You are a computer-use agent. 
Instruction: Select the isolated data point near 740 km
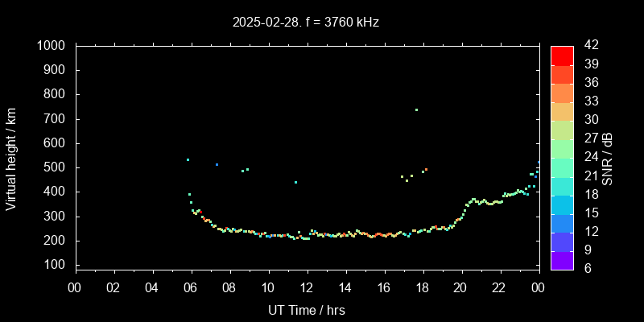coord(416,109)
